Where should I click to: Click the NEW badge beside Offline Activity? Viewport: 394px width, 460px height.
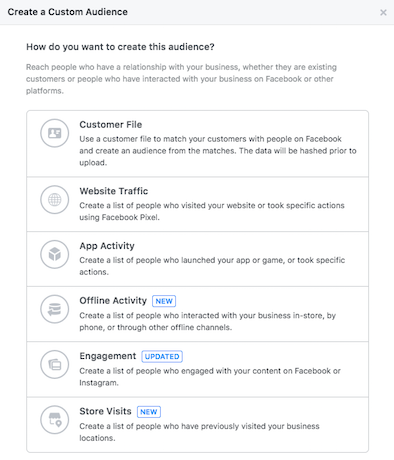tap(164, 301)
